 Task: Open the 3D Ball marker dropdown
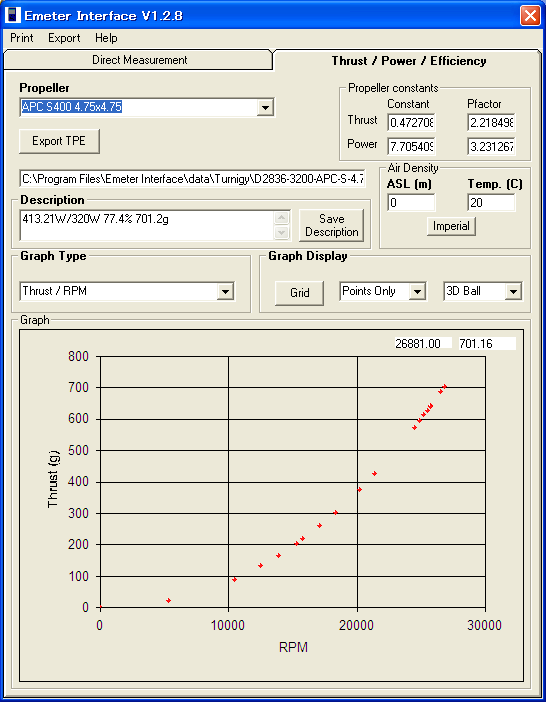point(513,291)
